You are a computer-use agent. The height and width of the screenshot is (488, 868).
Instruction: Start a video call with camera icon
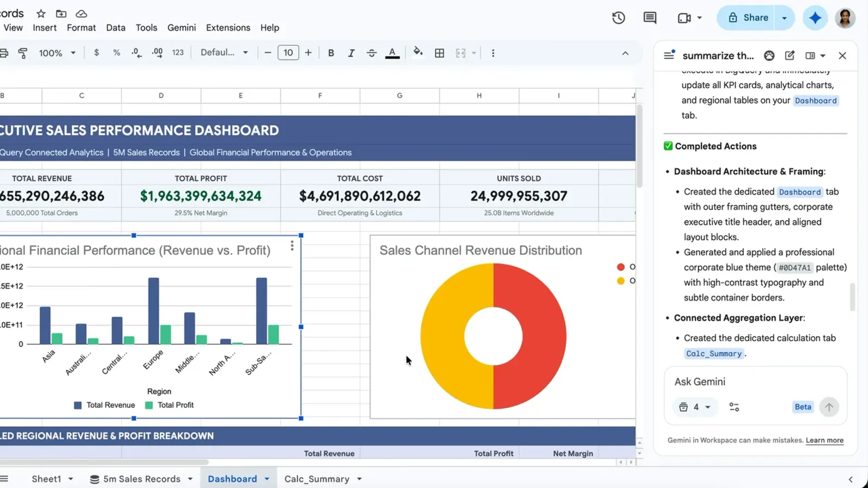pos(685,18)
